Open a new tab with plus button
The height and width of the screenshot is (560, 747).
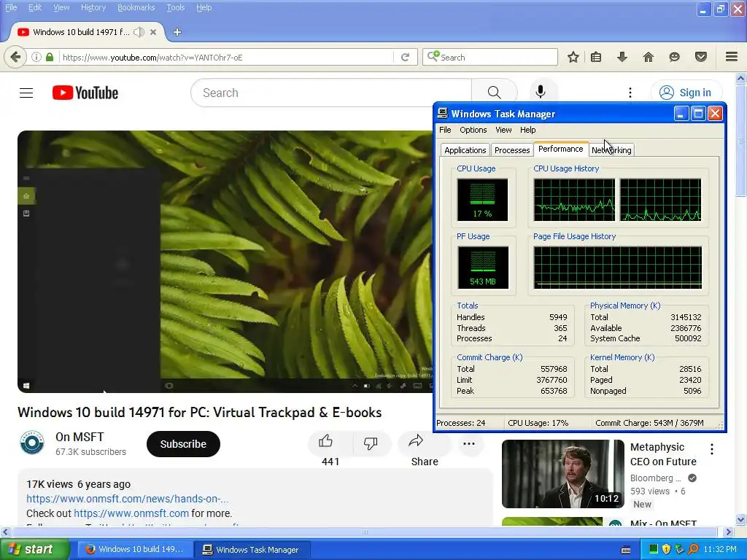pos(177,32)
